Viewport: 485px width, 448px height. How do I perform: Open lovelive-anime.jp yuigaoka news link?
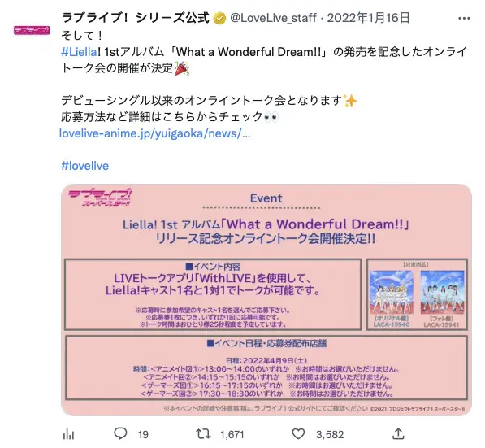pyautogui.click(x=154, y=133)
